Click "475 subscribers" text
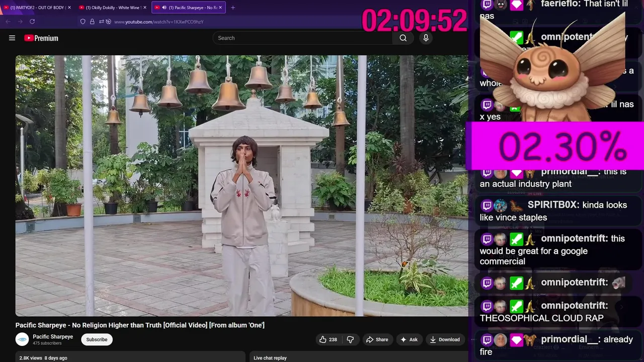Image resolution: width=644 pixels, height=362 pixels. tap(47, 343)
